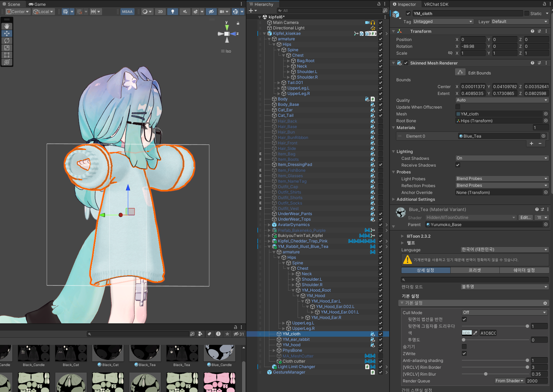Open the Layer Default dropdown

coord(520,22)
